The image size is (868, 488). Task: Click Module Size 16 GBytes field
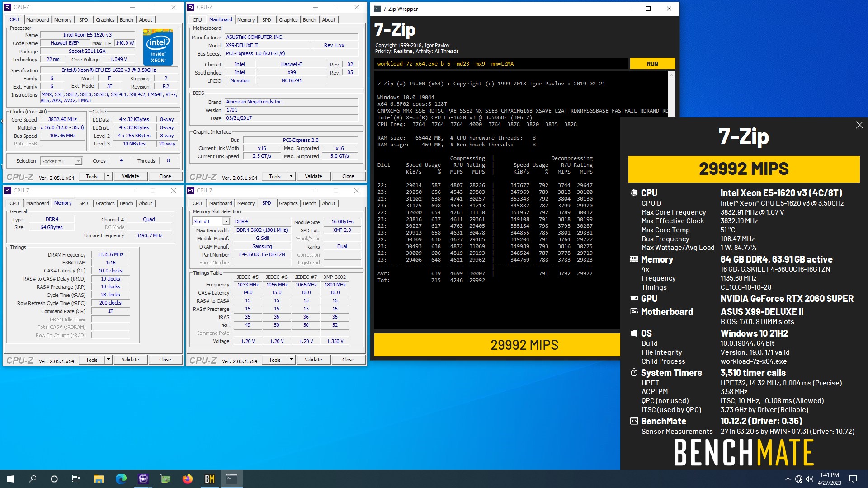click(342, 221)
